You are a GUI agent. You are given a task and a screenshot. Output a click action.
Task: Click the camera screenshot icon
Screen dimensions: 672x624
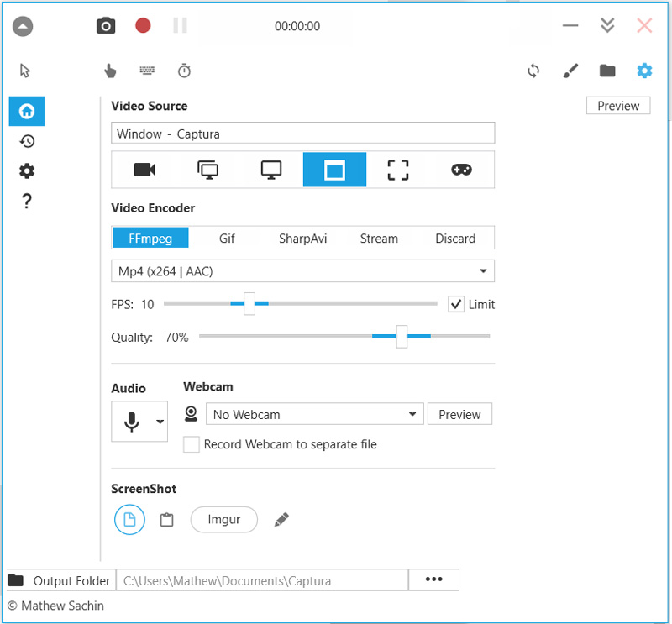tap(106, 25)
